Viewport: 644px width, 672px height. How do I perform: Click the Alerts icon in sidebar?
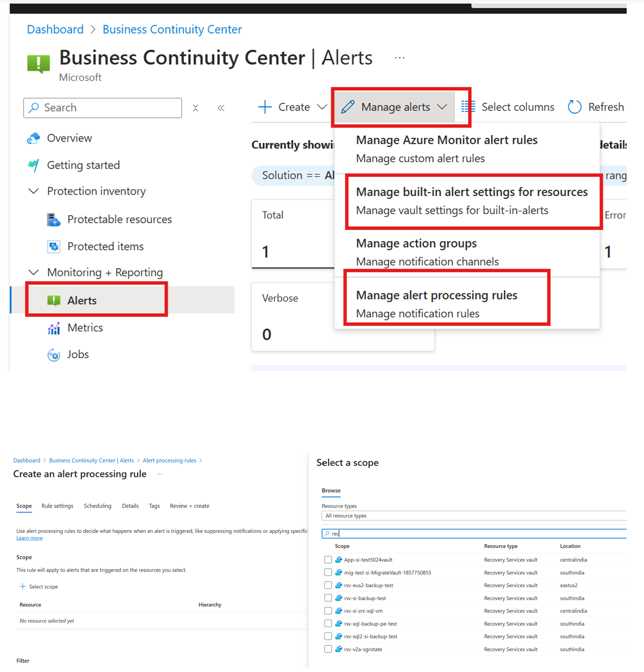54,301
